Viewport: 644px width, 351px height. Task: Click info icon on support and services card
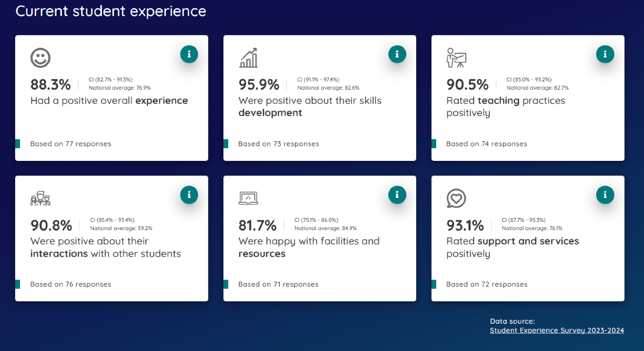point(605,195)
